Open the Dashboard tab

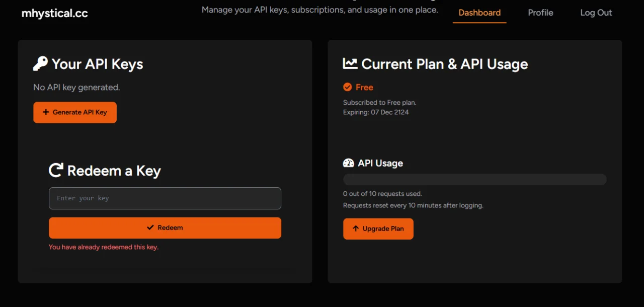[479, 13]
